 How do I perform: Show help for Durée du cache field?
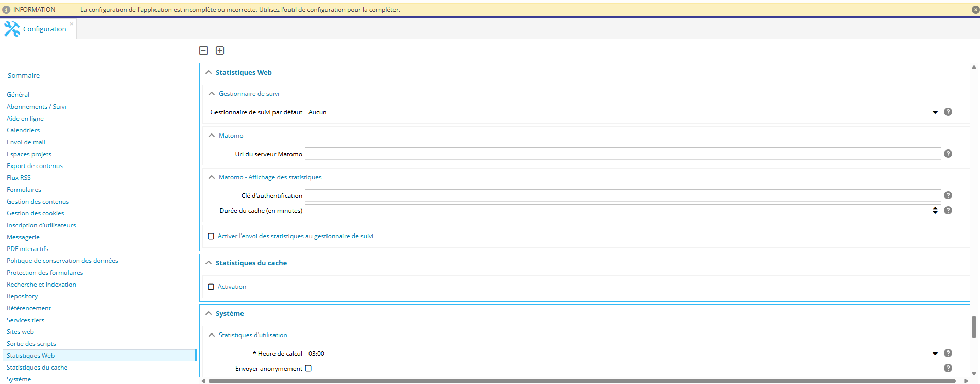tap(948, 210)
